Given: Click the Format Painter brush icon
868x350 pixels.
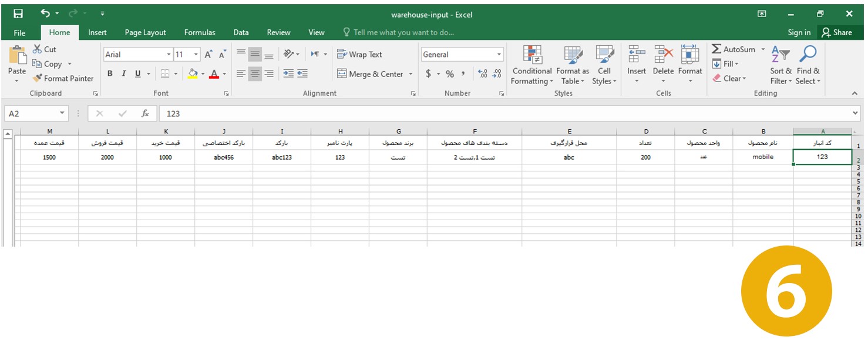Looking at the screenshot, I should click(x=38, y=78).
